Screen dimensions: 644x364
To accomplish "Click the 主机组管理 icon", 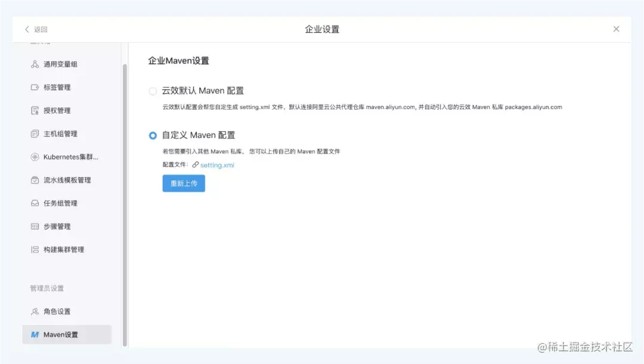I will (x=35, y=134).
